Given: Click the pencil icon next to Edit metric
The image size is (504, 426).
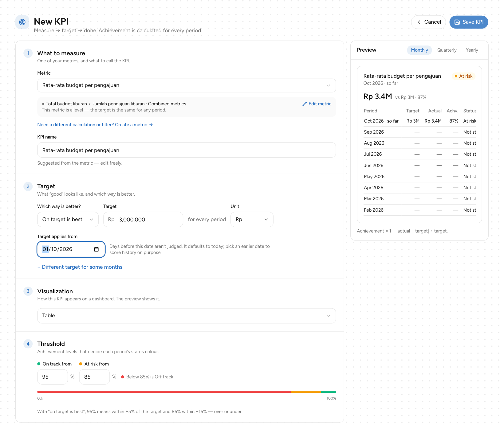Looking at the screenshot, I should (x=305, y=104).
